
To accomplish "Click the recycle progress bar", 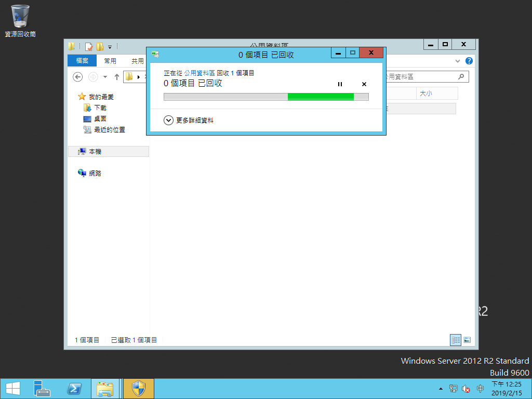I will click(266, 97).
